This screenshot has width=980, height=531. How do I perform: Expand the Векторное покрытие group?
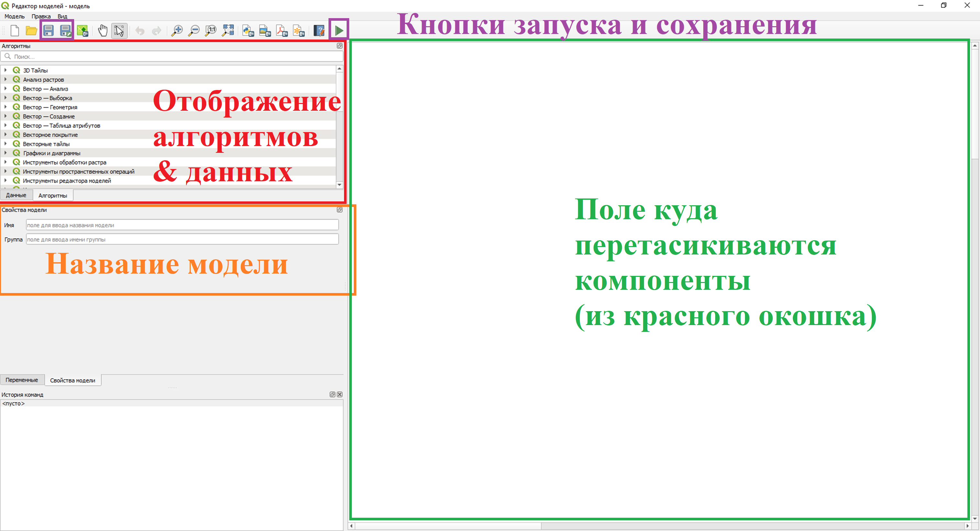[x=6, y=134]
